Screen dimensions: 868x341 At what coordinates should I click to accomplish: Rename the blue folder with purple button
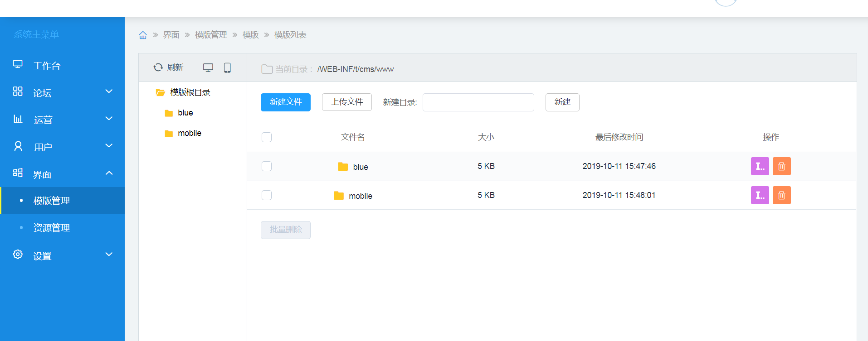(x=760, y=166)
